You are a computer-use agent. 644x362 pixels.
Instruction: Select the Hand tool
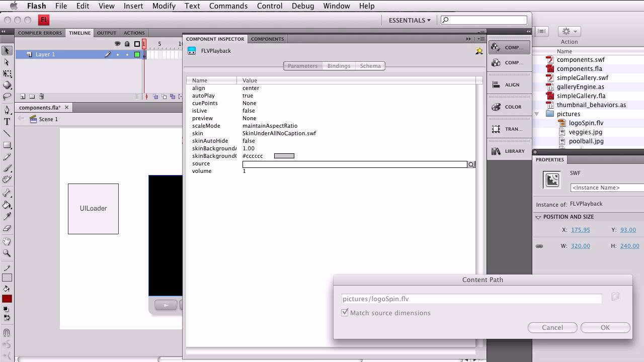coord(7,242)
